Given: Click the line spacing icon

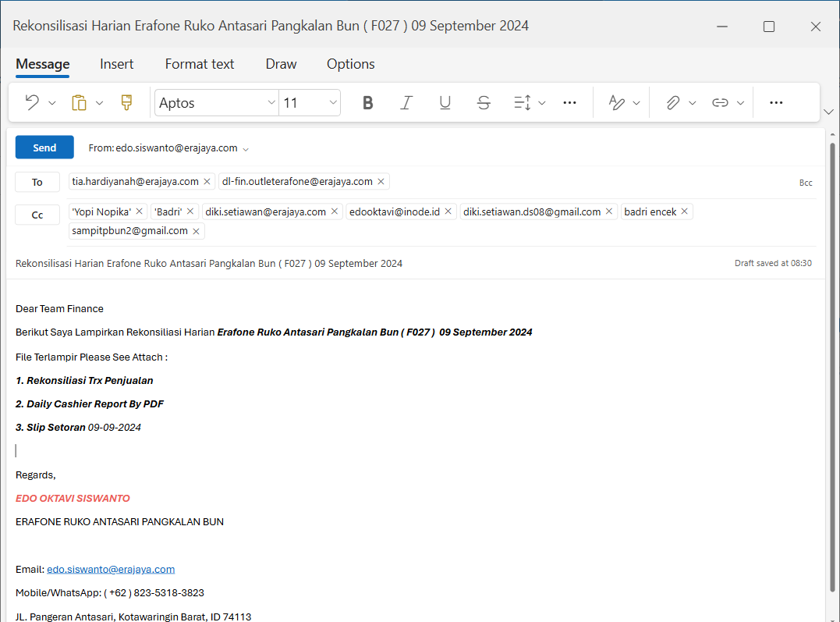Looking at the screenshot, I should (522, 102).
